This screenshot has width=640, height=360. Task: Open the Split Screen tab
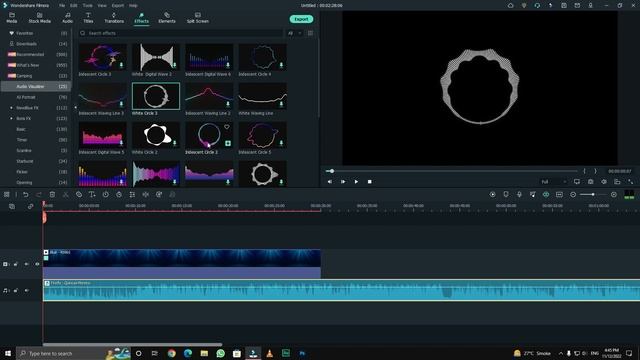point(198,18)
